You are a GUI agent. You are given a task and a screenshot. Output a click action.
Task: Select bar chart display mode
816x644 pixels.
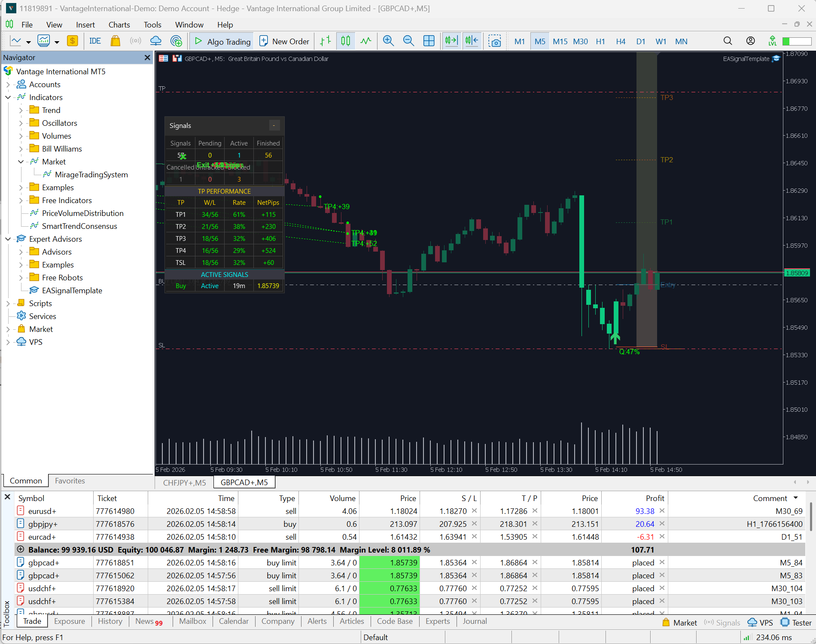click(325, 41)
